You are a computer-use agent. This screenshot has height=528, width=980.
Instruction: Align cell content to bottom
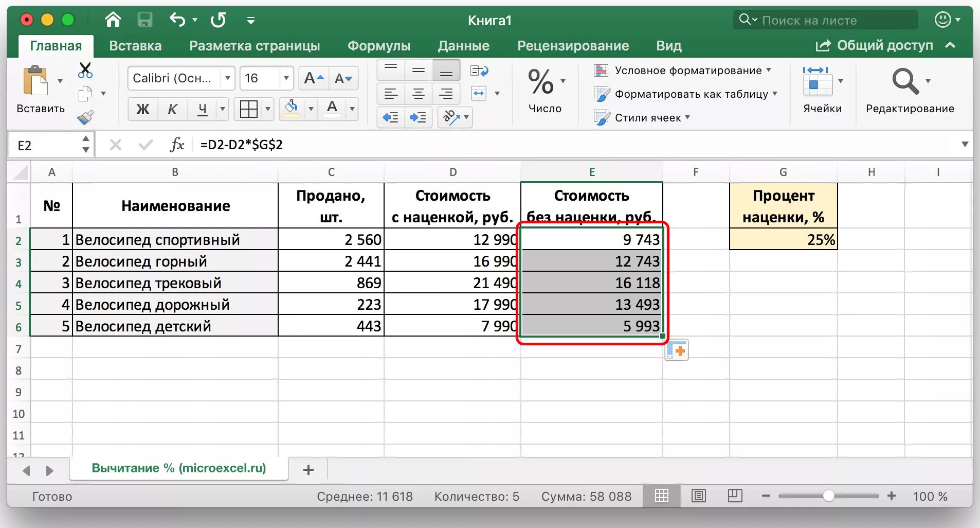point(446,71)
